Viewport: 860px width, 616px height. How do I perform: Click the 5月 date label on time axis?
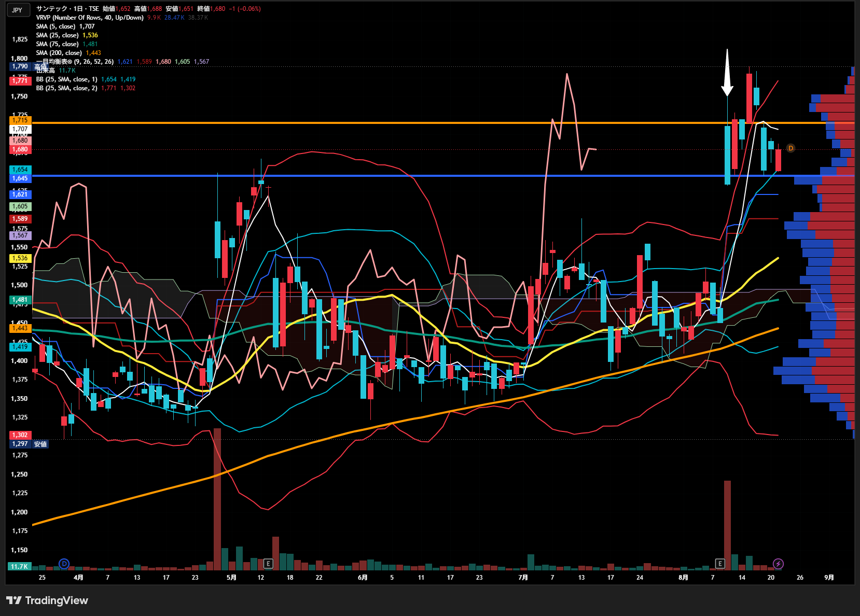point(231,577)
